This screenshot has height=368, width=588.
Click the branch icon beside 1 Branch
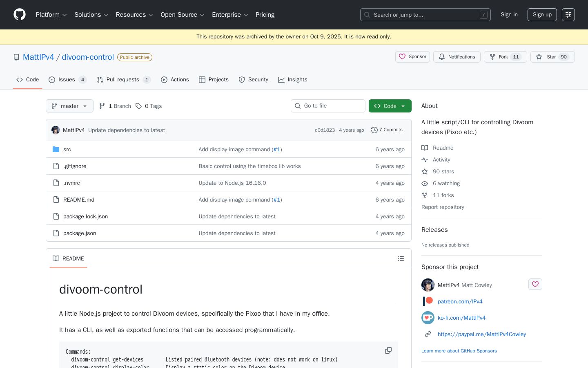102,106
